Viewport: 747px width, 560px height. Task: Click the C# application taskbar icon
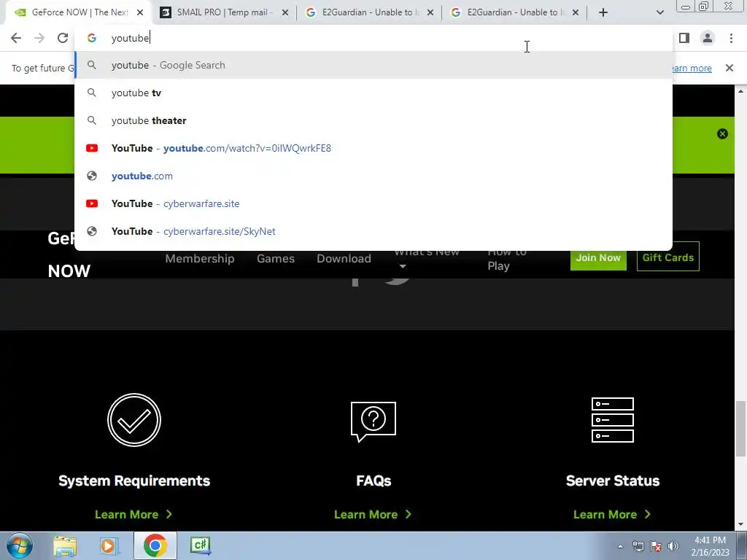pos(200,545)
